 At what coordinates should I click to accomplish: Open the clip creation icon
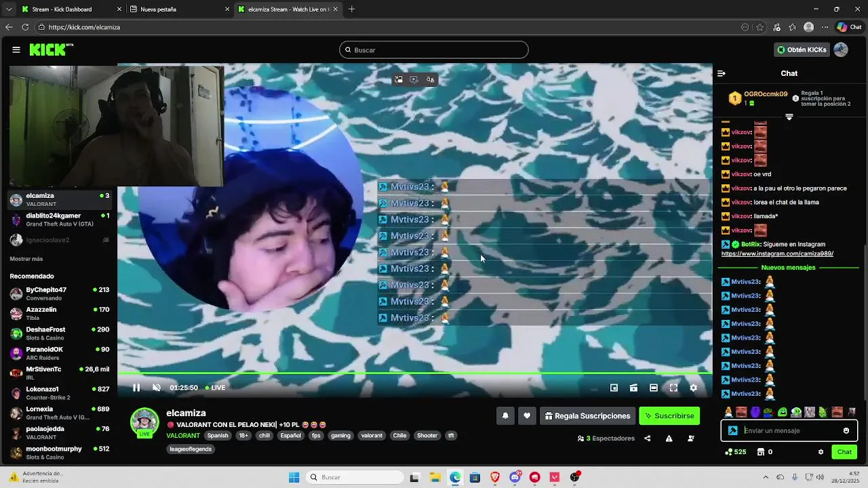point(633,388)
